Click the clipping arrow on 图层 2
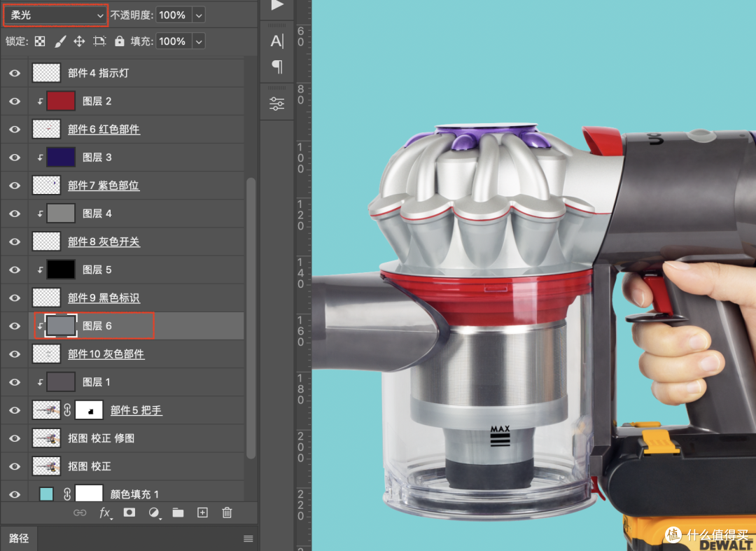 pyautogui.click(x=40, y=102)
